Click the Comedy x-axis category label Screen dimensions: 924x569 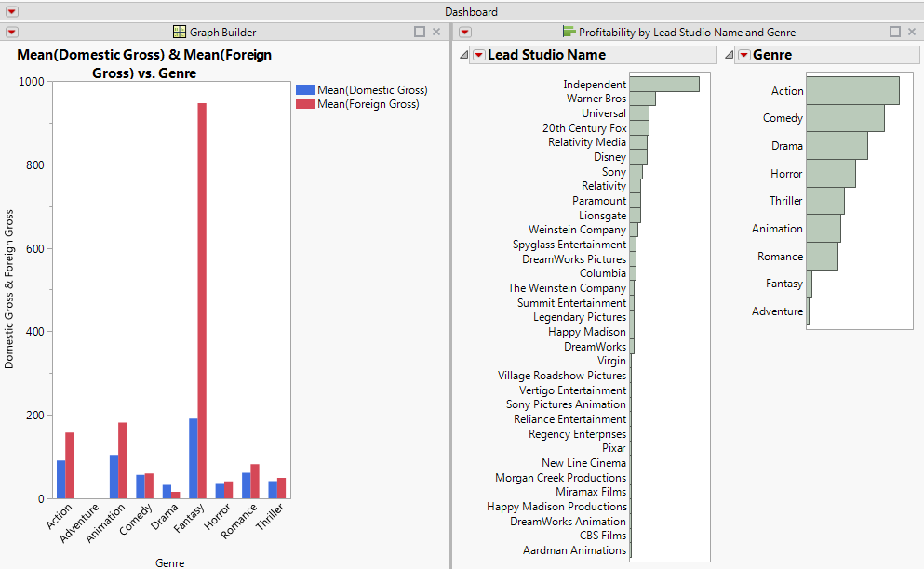(136, 519)
